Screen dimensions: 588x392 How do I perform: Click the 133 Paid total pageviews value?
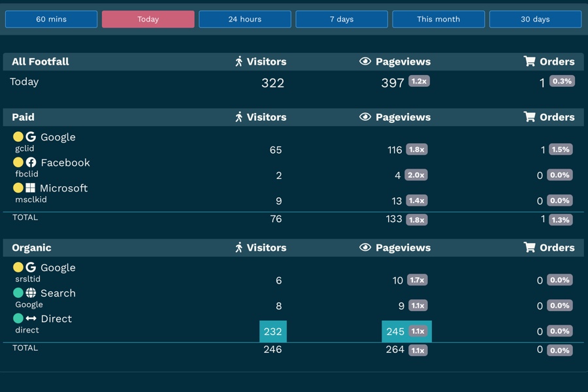[394, 219]
